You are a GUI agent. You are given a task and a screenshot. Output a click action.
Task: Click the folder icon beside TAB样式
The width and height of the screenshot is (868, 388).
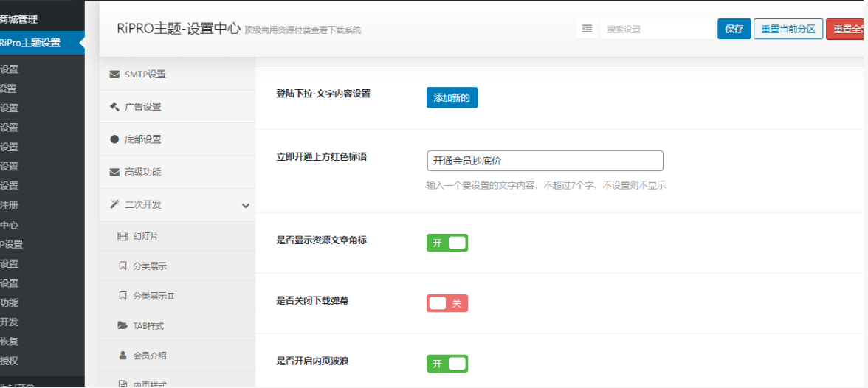coord(123,325)
